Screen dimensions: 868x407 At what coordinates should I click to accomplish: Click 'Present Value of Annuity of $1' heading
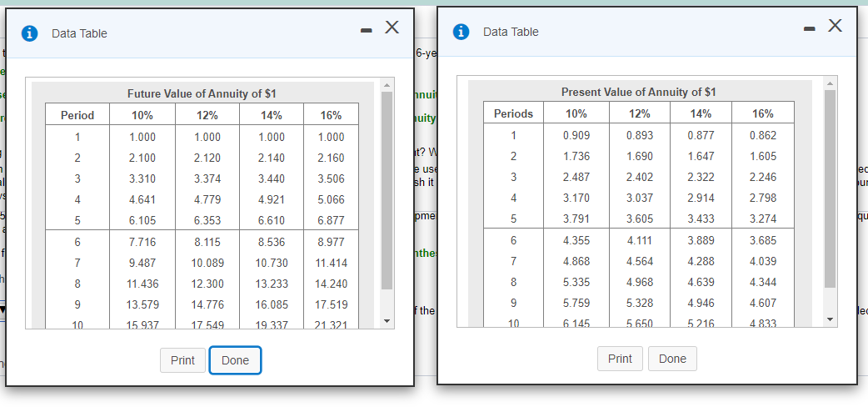tap(639, 92)
